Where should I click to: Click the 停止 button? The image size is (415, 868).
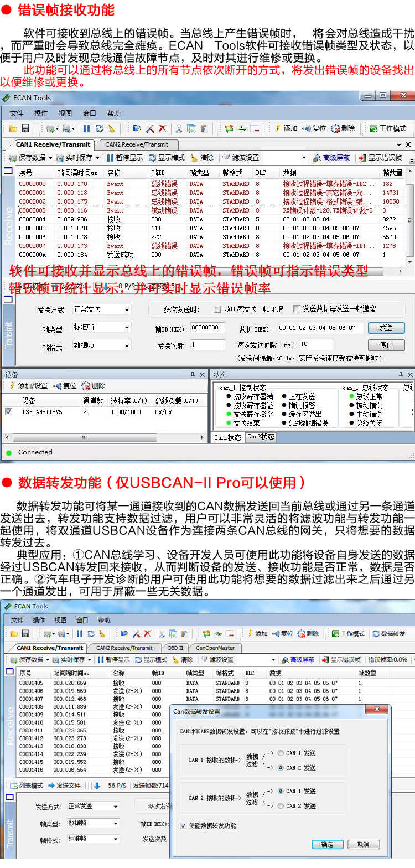(x=386, y=345)
